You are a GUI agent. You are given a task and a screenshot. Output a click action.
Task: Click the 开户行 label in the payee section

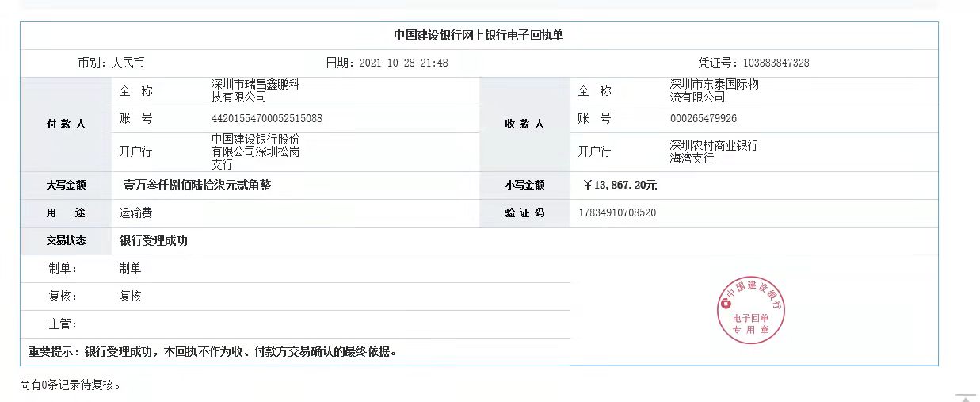click(x=595, y=151)
